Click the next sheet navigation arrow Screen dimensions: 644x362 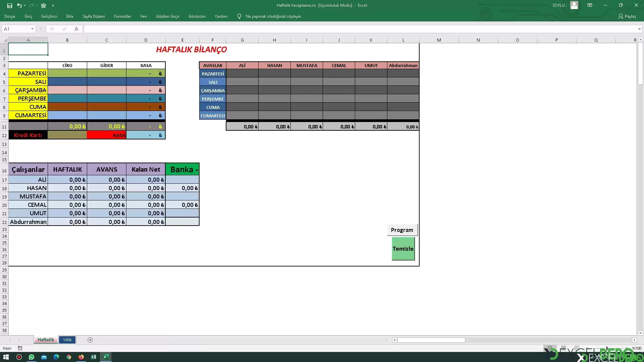pyautogui.click(x=19, y=340)
